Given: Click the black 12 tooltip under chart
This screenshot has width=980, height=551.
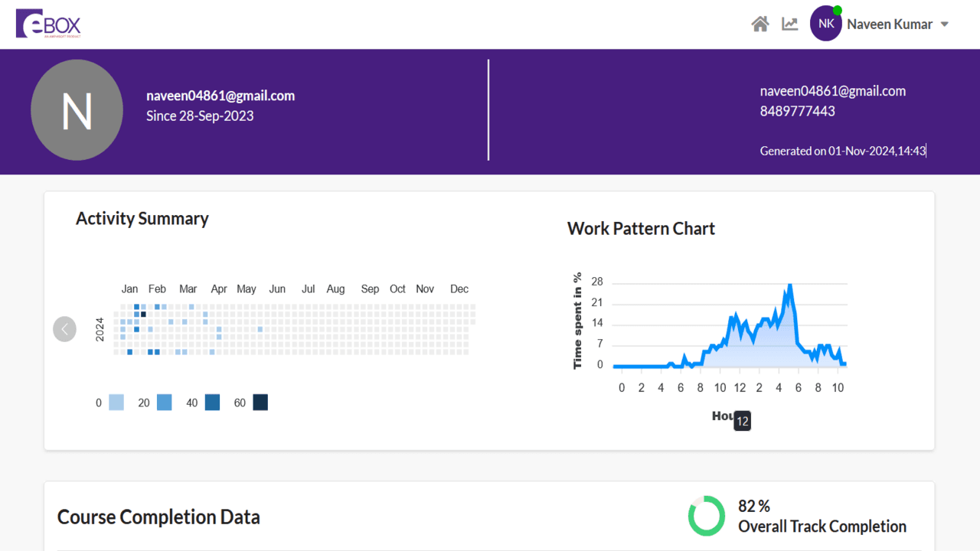Looking at the screenshot, I should pos(742,421).
